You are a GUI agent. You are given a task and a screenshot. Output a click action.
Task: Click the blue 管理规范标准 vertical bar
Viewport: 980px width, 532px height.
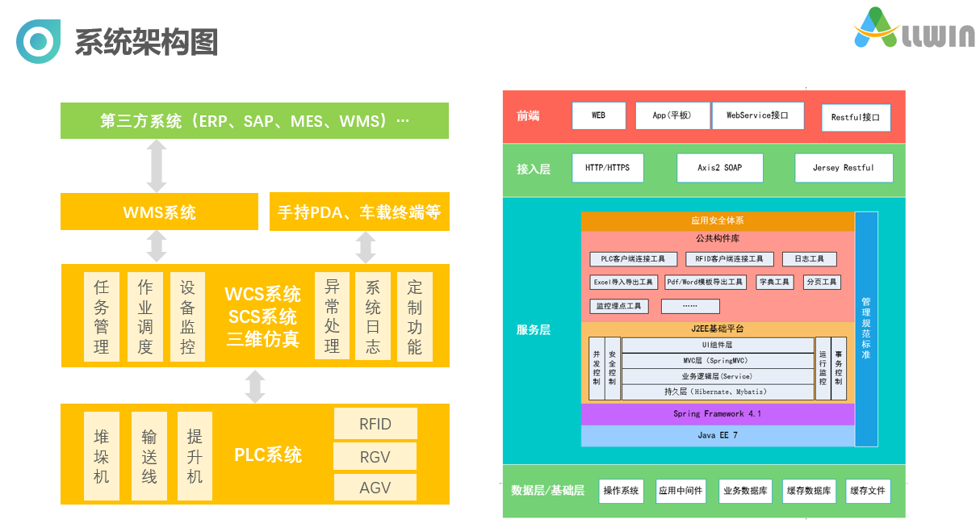click(x=866, y=329)
